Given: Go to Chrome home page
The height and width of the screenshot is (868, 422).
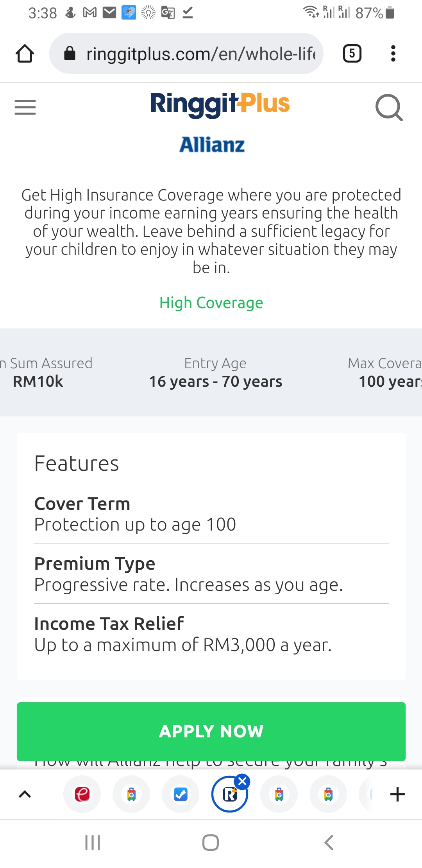Looking at the screenshot, I should point(25,54).
